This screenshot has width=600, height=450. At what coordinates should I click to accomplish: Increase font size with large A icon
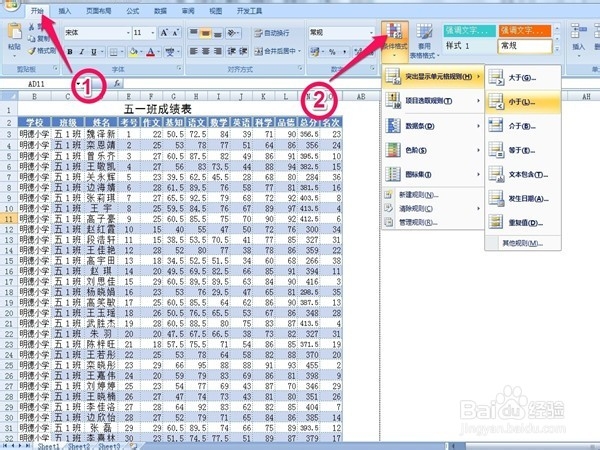tap(164, 33)
